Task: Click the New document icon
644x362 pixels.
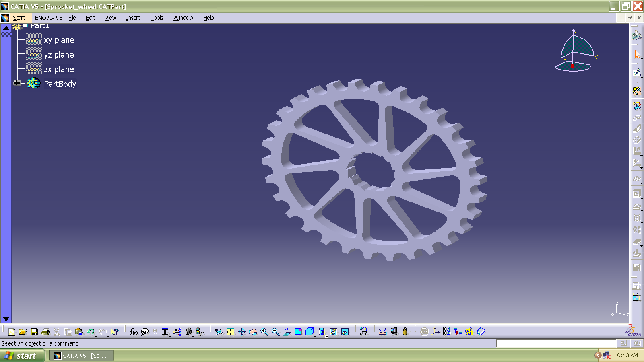Action: tap(12, 332)
